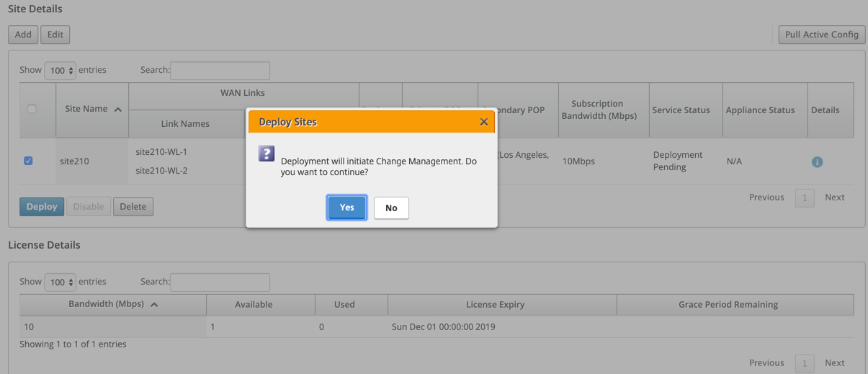Screen dimensions: 868x374
Task: Toggle the select-all sites checkbox
Action: pyautogui.click(x=32, y=109)
